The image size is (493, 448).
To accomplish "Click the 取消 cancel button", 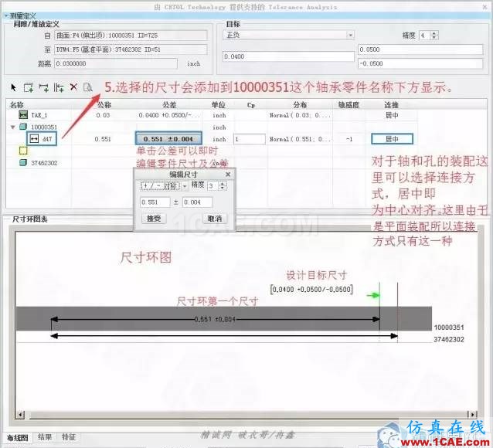I will 214,219.
